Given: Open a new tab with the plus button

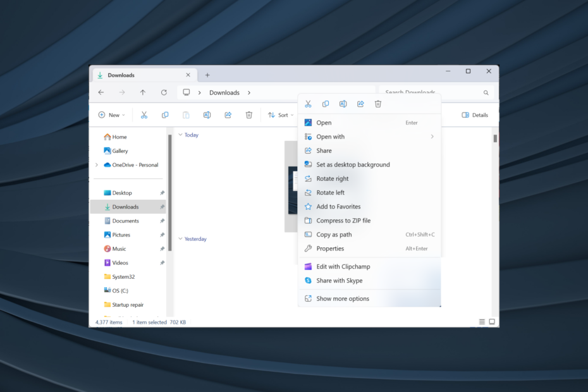Looking at the screenshot, I should [x=207, y=75].
